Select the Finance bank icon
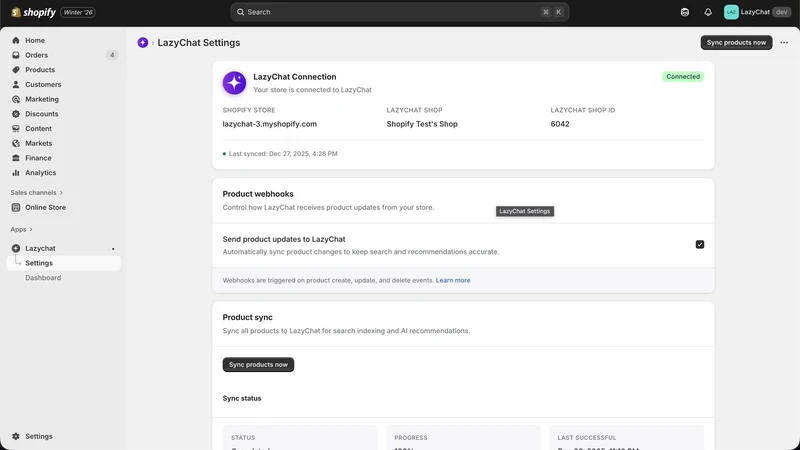Viewport: 800px width, 450px height. coord(16,158)
